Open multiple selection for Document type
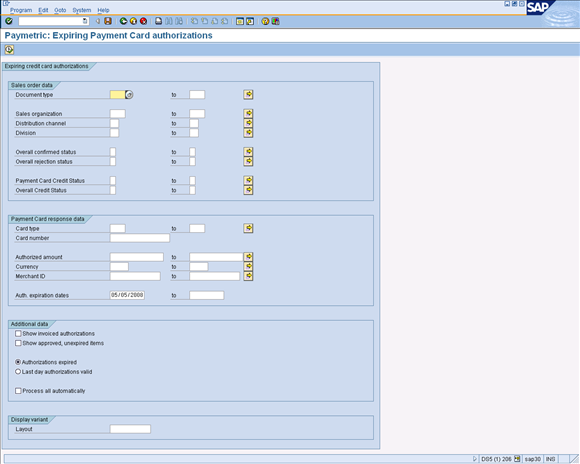580x464 pixels. [248, 95]
